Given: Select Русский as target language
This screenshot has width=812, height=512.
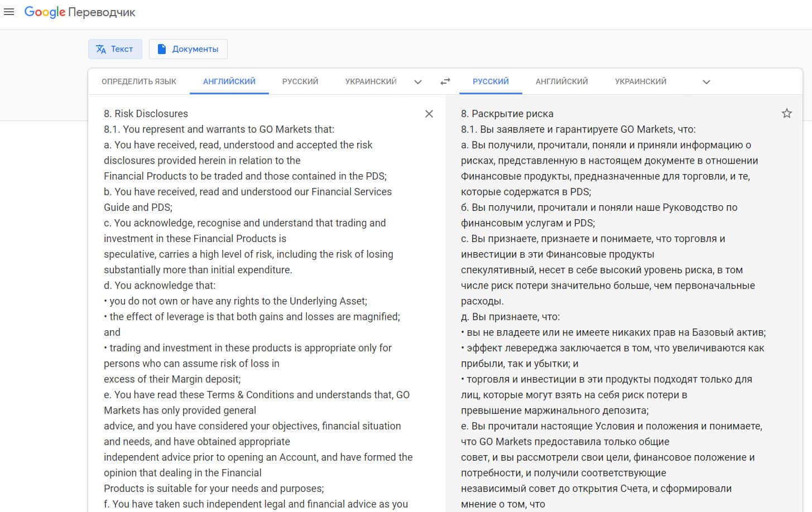Looking at the screenshot, I should (x=490, y=81).
